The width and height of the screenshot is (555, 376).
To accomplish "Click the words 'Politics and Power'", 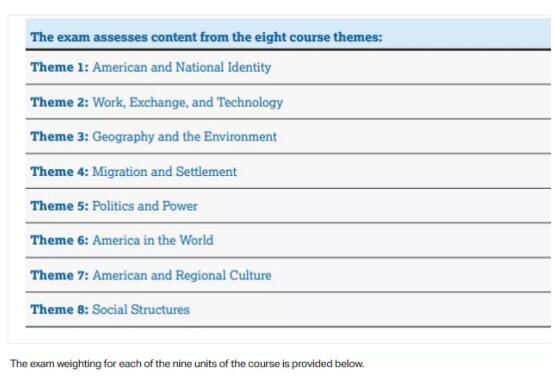I will click(x=145, y=206).
